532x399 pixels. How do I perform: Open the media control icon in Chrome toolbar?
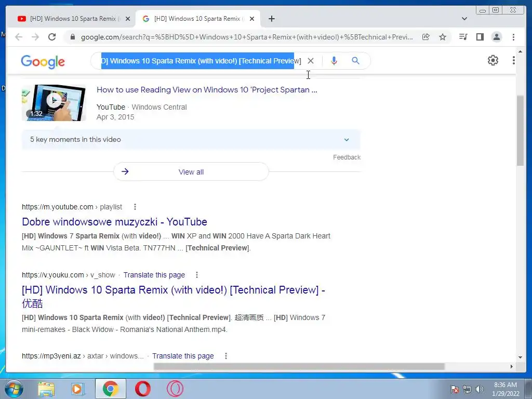[463, 37]
